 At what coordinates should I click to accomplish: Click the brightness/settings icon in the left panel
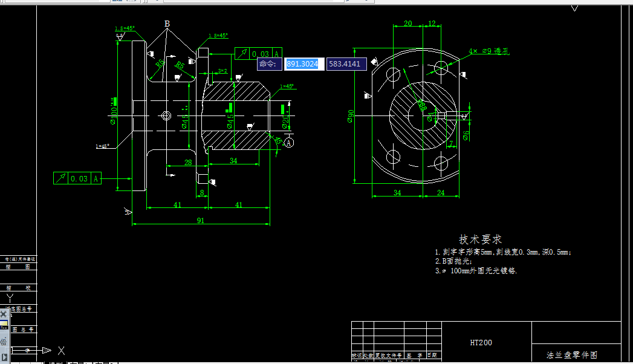point(3,313)
